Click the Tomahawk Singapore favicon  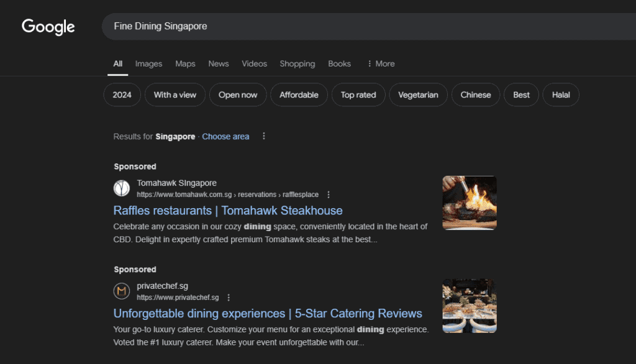coord(122,188)
